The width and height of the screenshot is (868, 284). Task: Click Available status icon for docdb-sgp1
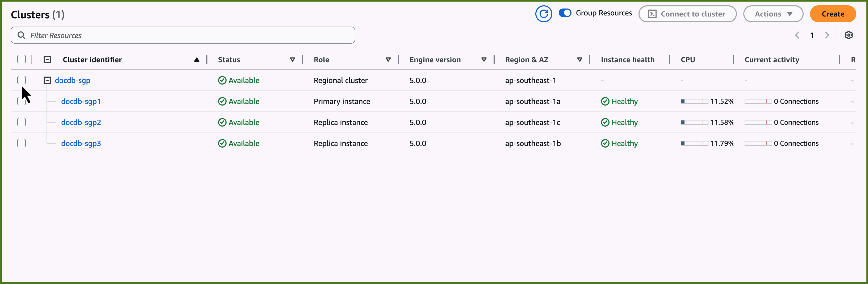point(222,101)
